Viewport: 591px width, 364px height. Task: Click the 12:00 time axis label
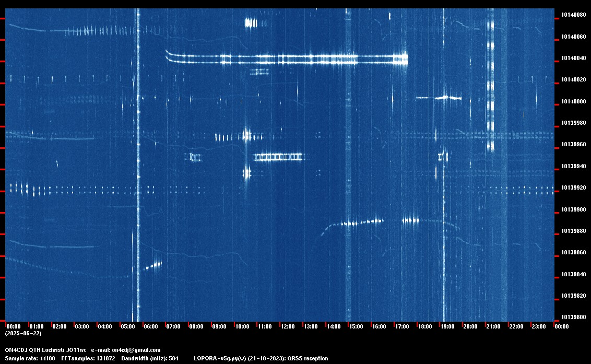[288, 326]
